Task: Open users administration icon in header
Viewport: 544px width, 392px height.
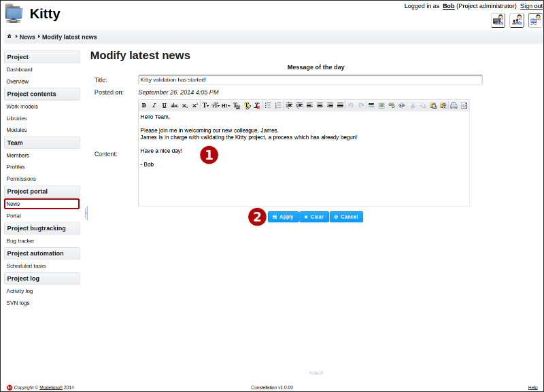Action: 517,20
